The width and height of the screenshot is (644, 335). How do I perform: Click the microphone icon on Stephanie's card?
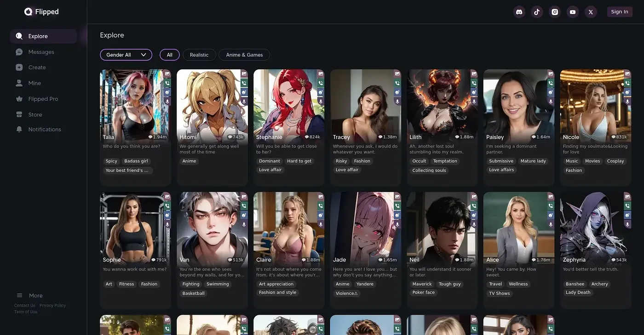321,102
